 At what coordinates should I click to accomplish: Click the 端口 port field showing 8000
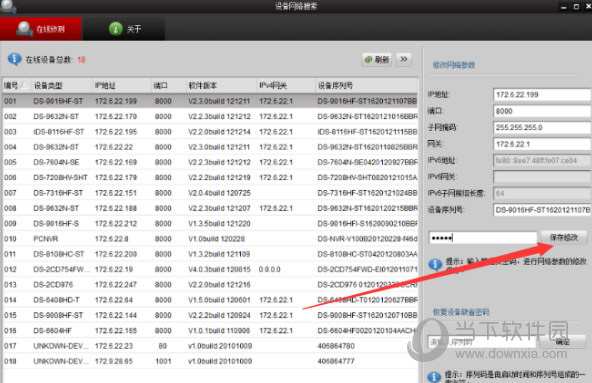point(542,111)
